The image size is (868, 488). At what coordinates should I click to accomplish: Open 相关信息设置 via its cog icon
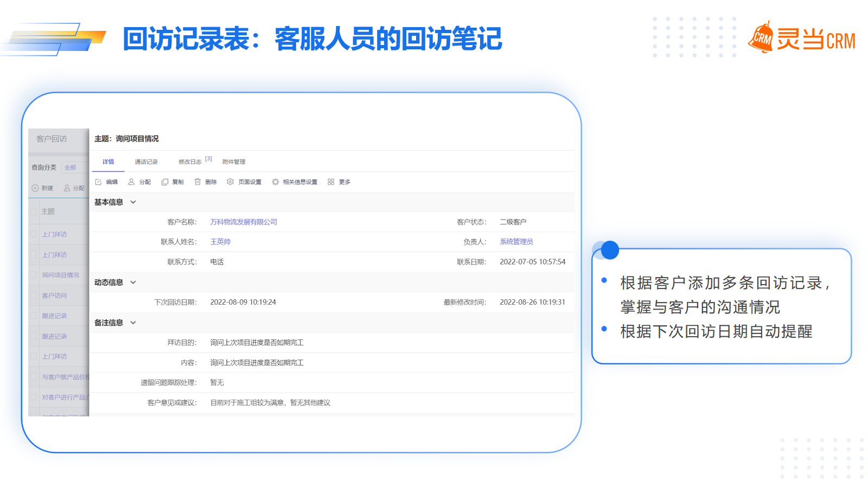pos(276,182)
